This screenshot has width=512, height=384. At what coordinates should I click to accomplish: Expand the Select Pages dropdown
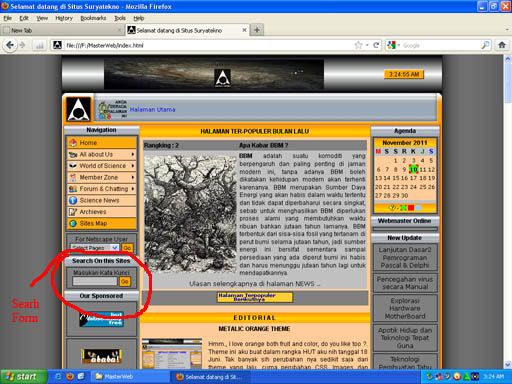coord(115,248)
